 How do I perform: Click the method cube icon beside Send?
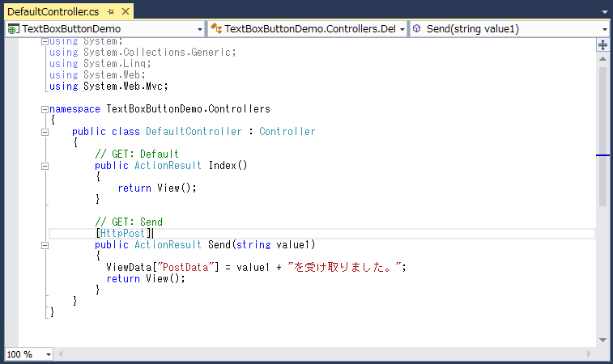(x=417, y=28)
